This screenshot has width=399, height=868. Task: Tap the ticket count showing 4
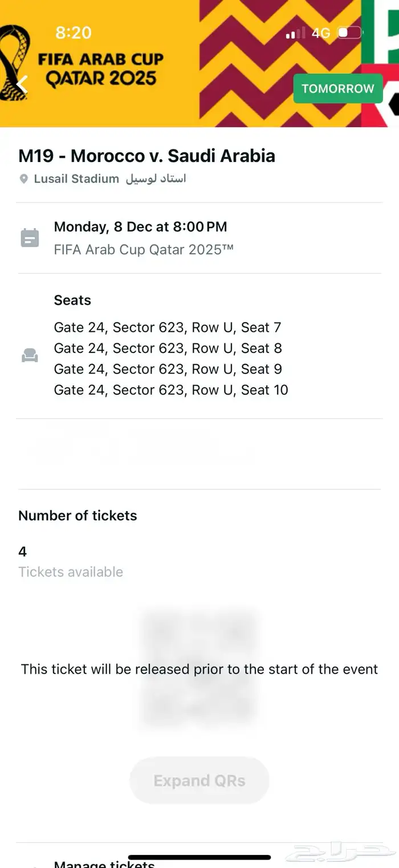click(22, 551)
